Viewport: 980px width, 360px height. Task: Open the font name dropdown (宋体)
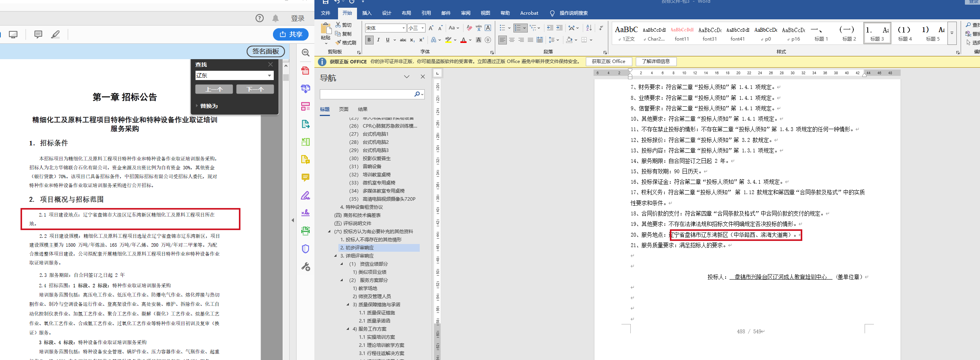(x=403, y=28)
